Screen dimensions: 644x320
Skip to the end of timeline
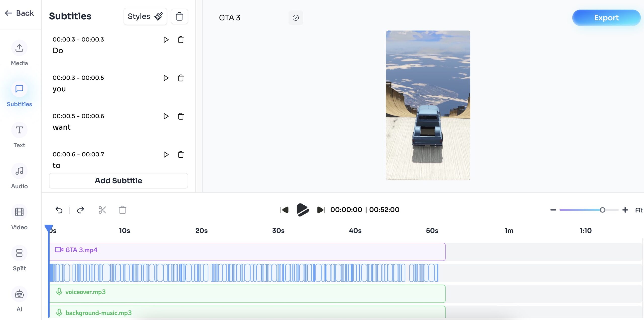click(321, 210)
